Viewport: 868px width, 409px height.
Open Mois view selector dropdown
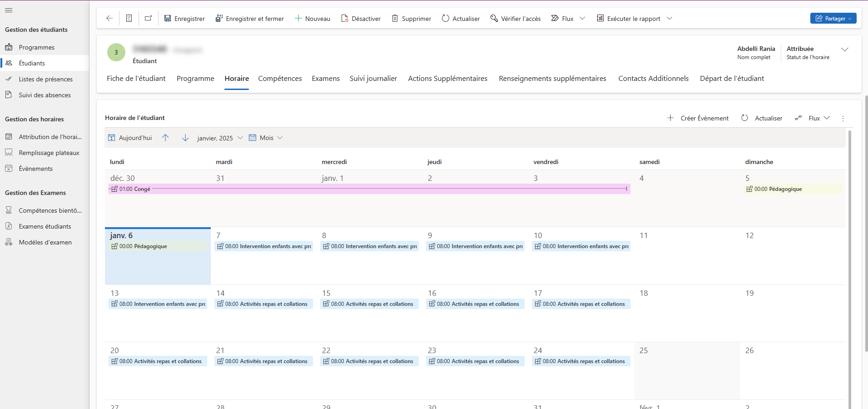(266, 138)
